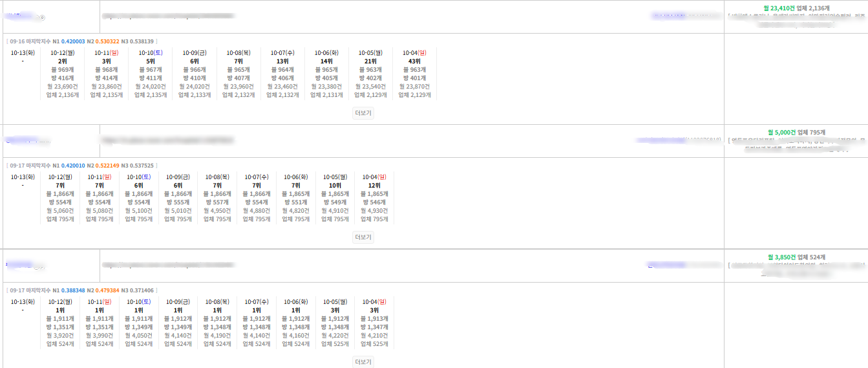
Task: Select the N2 value 0.522149
Action: click(x=107, y=166)
